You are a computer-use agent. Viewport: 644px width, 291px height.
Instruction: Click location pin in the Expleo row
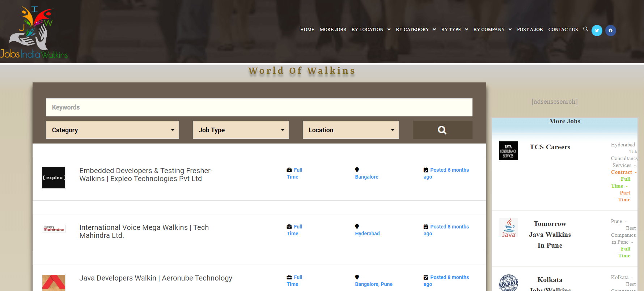pos(357,170)
